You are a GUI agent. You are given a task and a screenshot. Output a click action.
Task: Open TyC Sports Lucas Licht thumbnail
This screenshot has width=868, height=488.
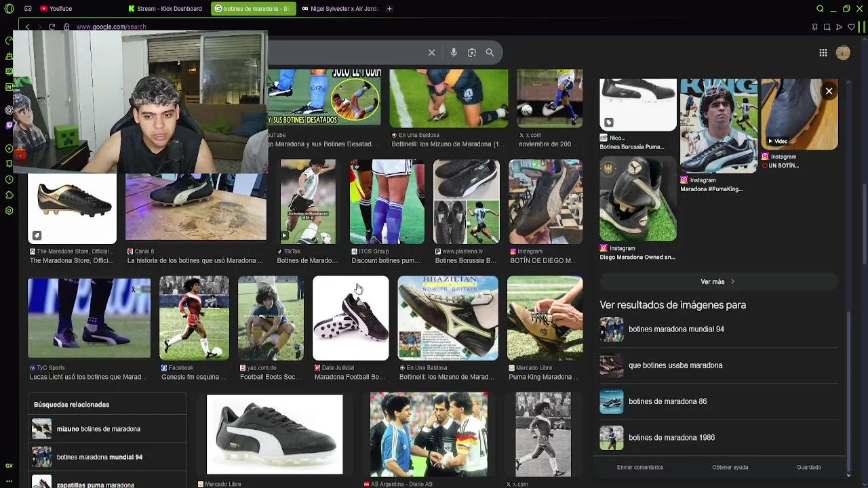89,318
